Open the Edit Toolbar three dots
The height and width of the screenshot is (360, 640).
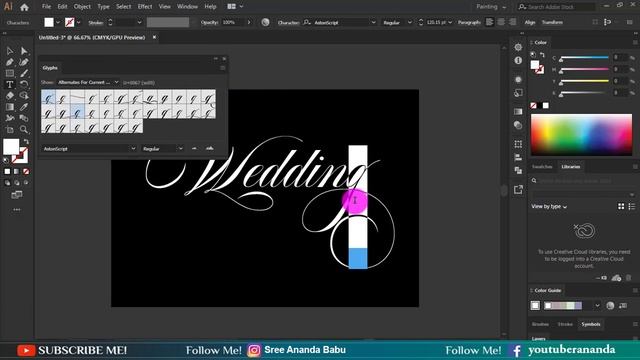click(x=17, y=209)
